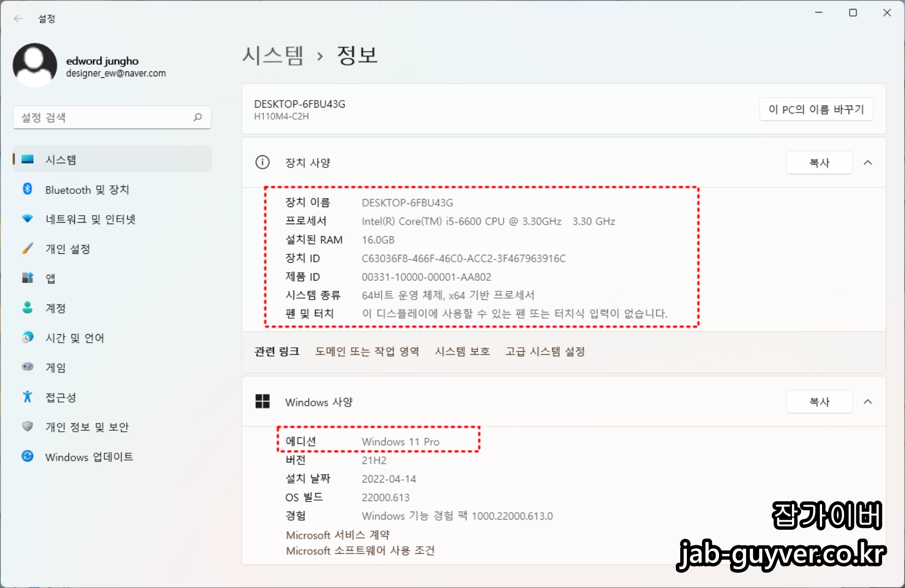Select the device ID value text
Screen dimensions: 905x588
[x=464, y=258]
